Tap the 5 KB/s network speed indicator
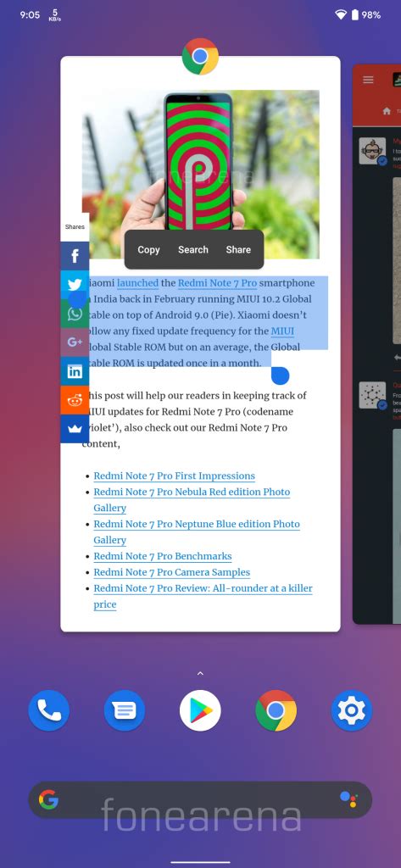The image size is (401, 868). [55, 15]
